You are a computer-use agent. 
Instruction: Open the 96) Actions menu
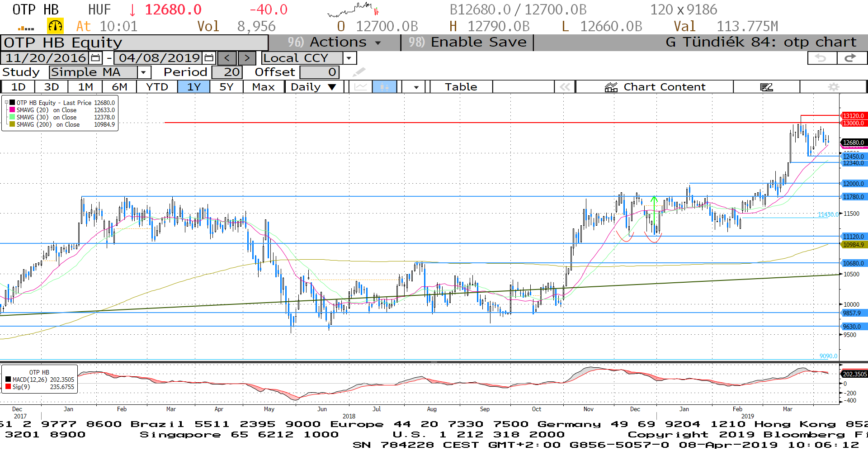click(x=335, y=42)
